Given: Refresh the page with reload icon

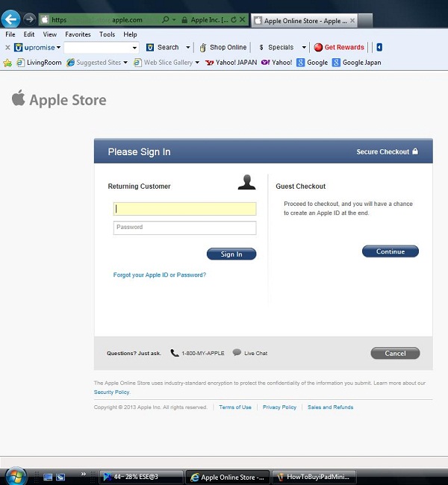Looking at the screenshot, I should [x=234, y=20].
